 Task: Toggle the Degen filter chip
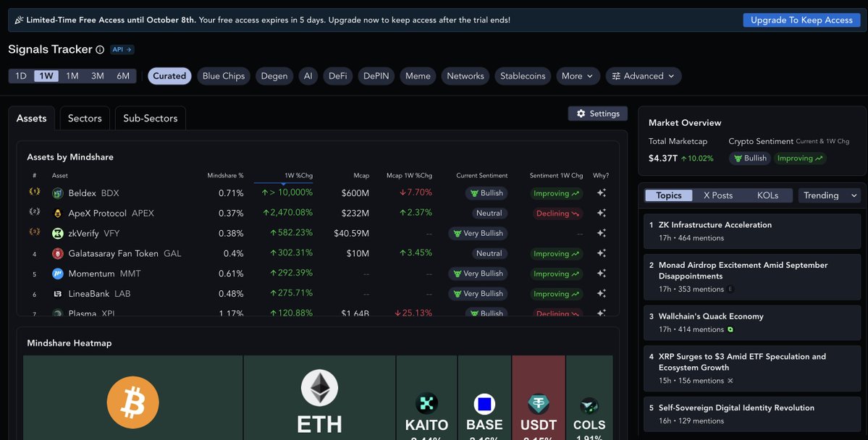(274, 76)
